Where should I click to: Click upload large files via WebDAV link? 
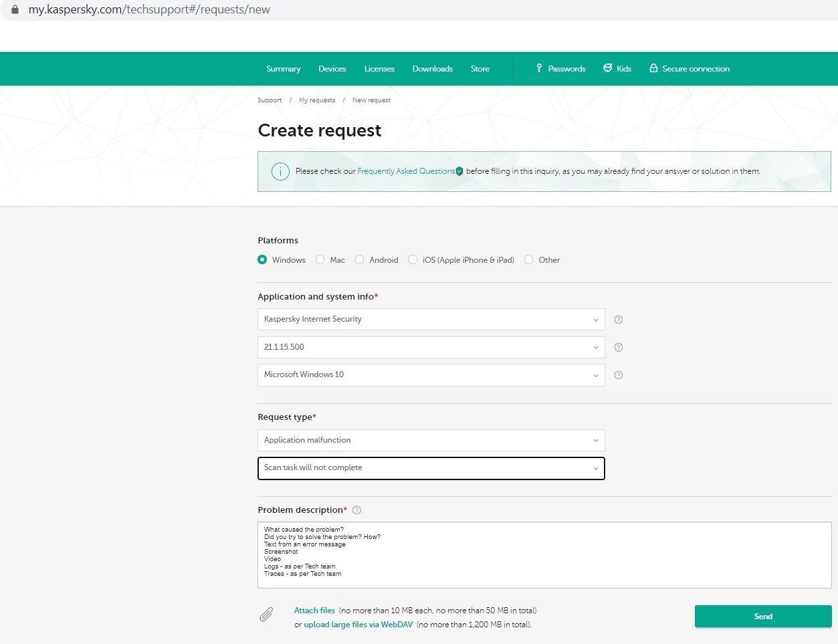click(x=358, y=625)
